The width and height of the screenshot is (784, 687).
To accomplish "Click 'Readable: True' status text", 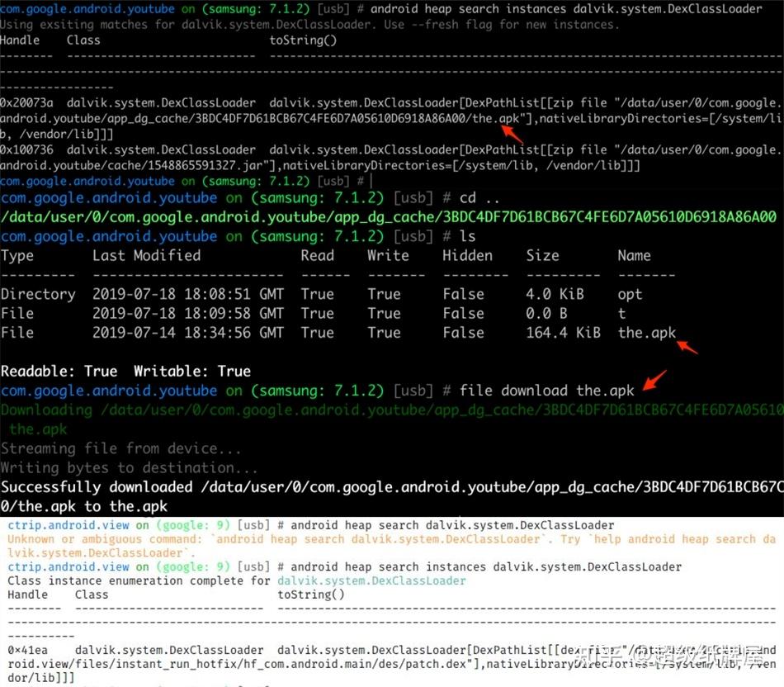I will pyautogui.click(x=59, y=372).
